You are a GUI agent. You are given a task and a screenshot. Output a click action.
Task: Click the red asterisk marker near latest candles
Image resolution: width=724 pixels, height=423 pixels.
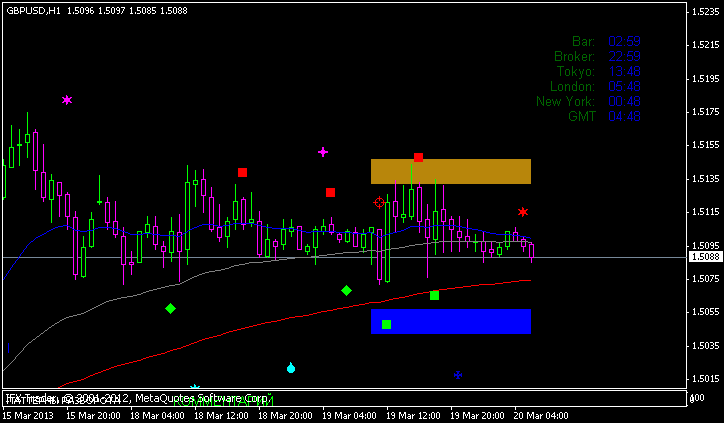tap(522, 212)
